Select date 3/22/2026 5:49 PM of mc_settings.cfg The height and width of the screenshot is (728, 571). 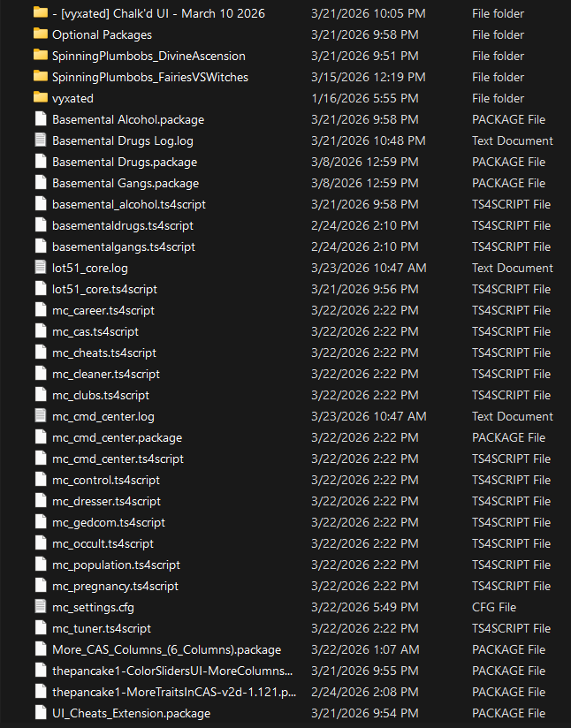click(x=365, y=607)
